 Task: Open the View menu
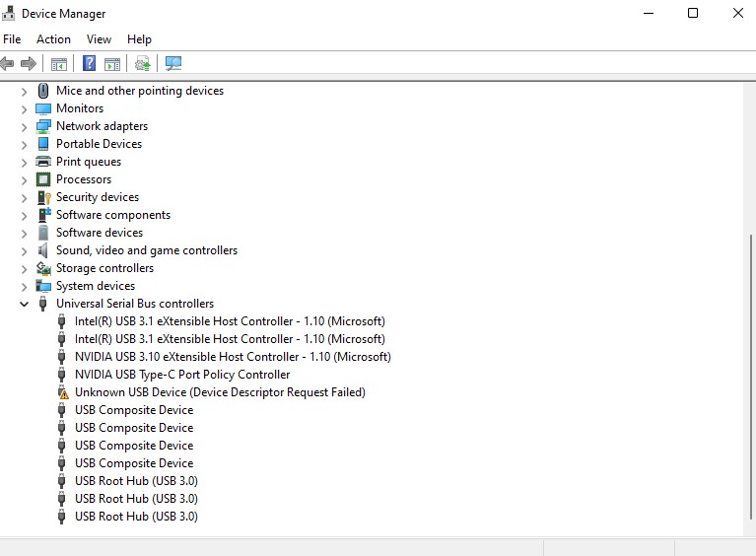(x=99, y=39)
